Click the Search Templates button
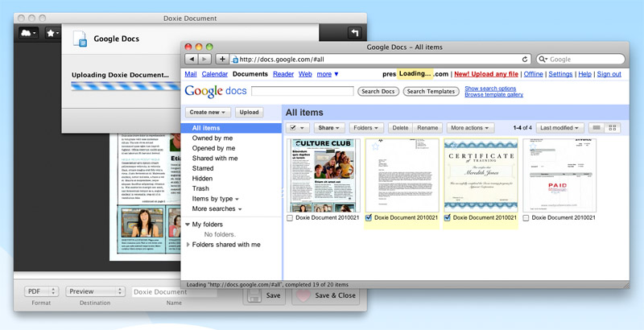The height and width of the screenshot is (330, 644). [431, 91]
